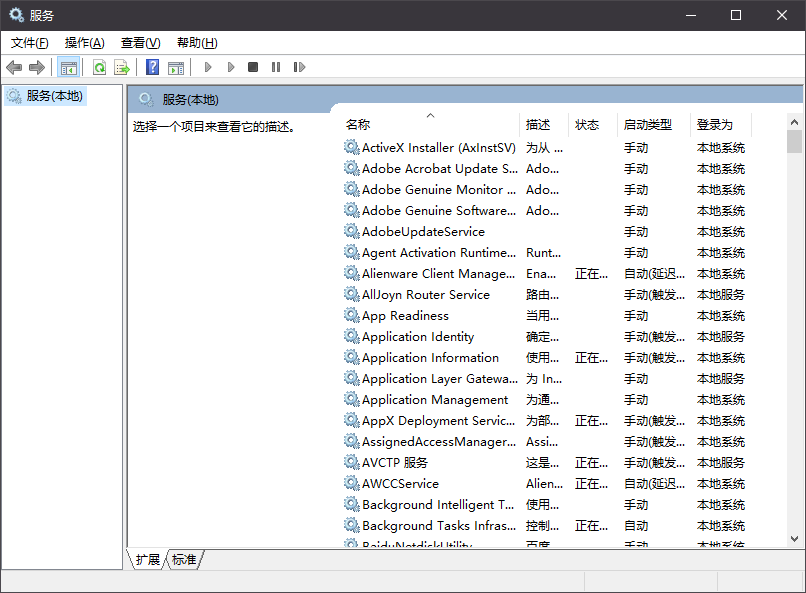The image size is (806, 593).
Task: Click the scrollbar down arrow
Action: tap(794, 539)
